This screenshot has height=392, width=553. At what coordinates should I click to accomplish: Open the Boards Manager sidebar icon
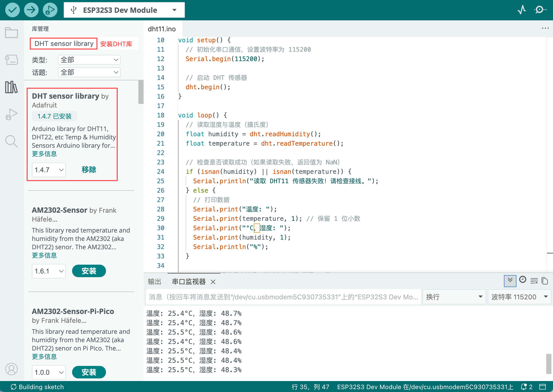11,60
